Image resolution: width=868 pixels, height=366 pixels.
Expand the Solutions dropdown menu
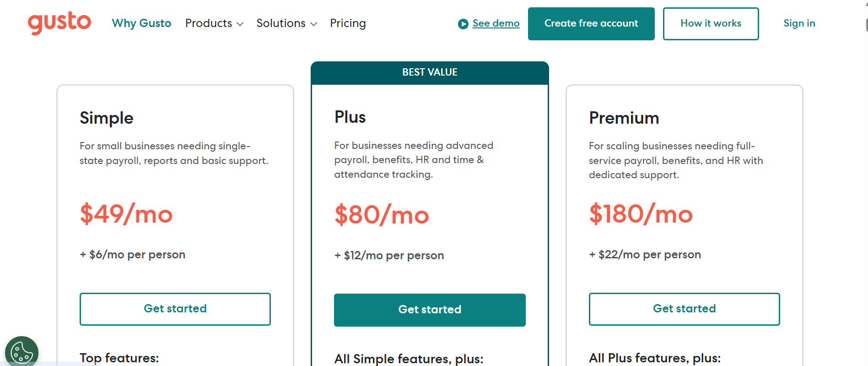click(281, 23)
